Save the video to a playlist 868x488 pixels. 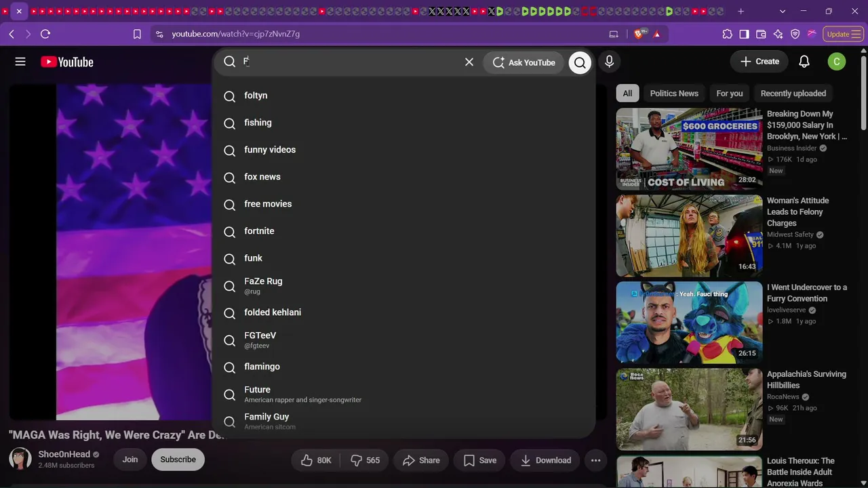click(x=479, y=460)
